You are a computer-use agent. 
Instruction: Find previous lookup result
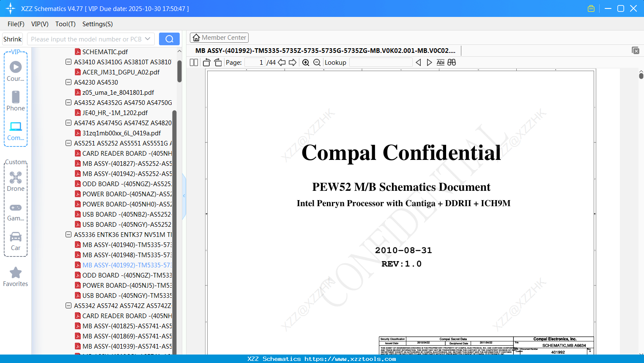click(x=418, y=62)
